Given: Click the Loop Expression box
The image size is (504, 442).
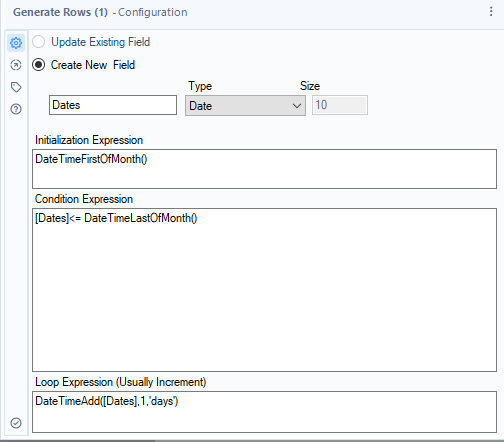Looking at the screenshot, I should click(x=264, y=412).
